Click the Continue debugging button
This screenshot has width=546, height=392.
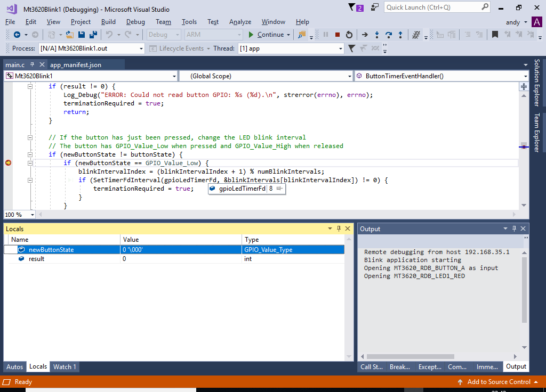[x=266, y=35]
